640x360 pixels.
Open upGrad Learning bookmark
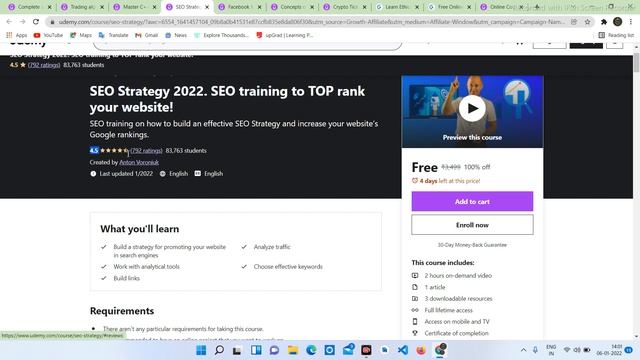(284, 35)
